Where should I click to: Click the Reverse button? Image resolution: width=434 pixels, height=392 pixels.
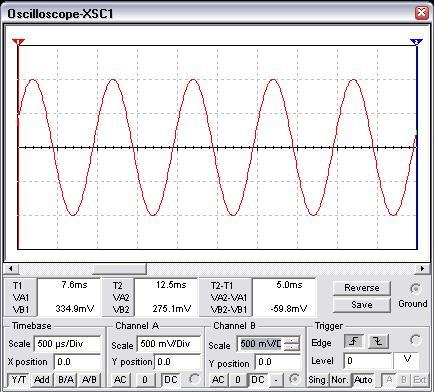[362, 288]
